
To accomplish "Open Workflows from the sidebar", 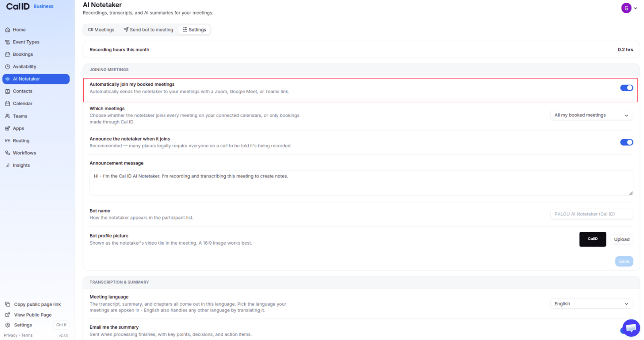I will (x=36, y=153).
